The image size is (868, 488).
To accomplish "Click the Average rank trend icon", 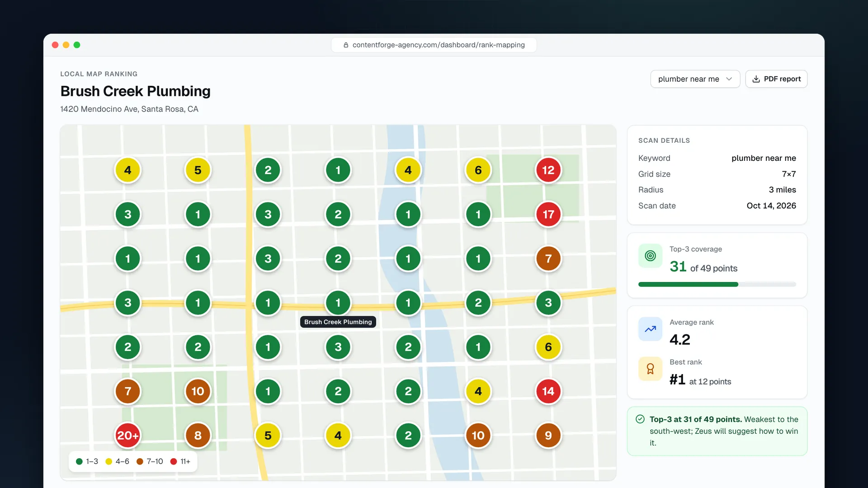I will coord(650,329).
